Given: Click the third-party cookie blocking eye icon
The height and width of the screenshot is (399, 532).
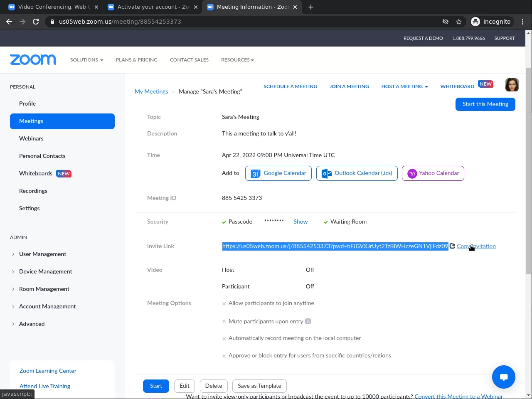Looking at the screenshot, I should [x=446, y=22].
